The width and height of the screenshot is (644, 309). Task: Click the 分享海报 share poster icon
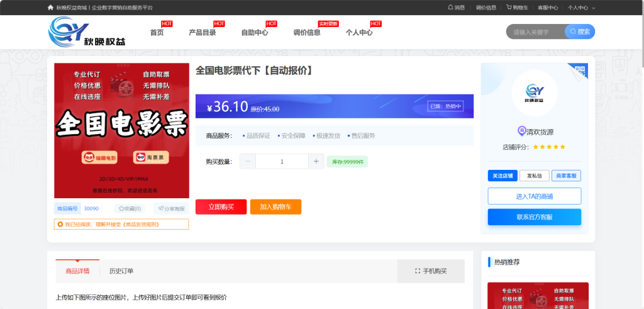161,208
